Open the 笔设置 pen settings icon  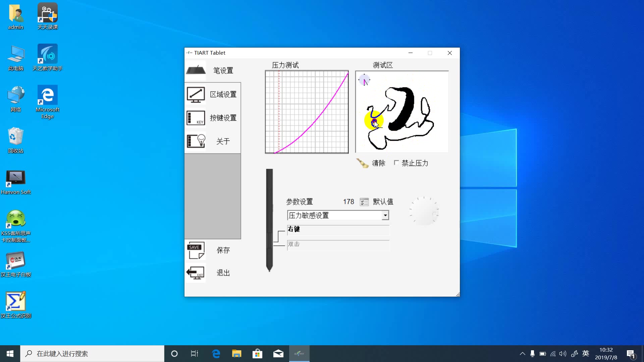196,70
